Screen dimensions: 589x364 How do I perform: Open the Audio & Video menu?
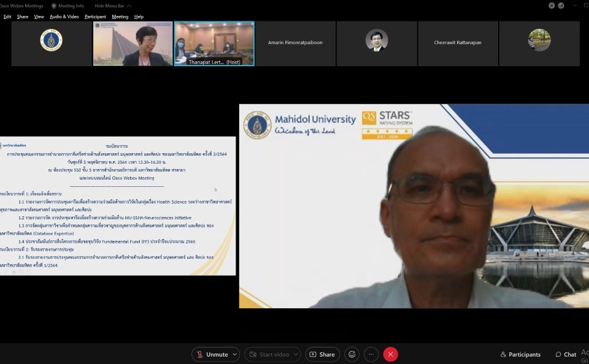tap(64, 17)
